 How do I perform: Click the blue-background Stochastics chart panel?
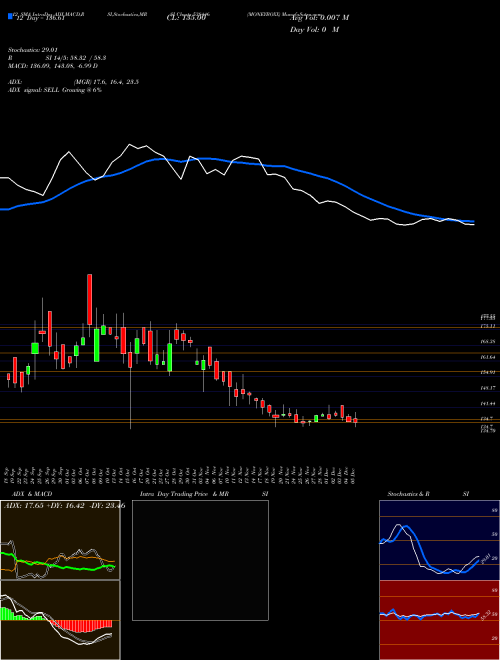[439, 540]
